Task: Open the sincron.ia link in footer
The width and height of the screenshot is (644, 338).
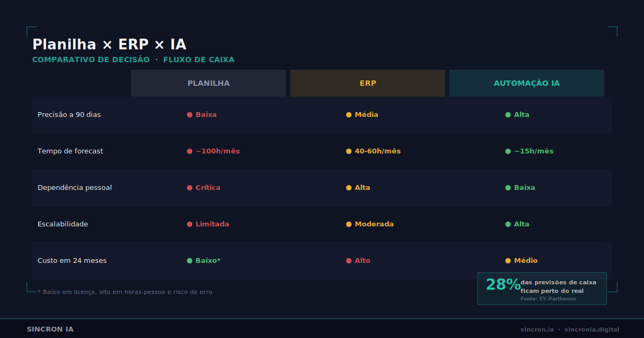Action: pos(537,329)
